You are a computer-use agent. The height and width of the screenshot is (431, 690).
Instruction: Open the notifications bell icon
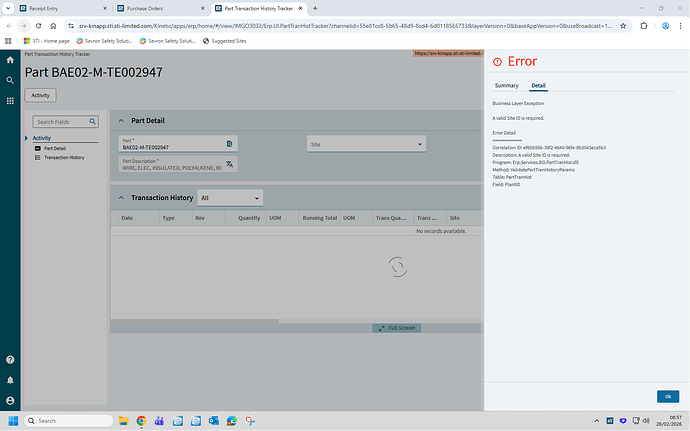(x=10, y=380)
